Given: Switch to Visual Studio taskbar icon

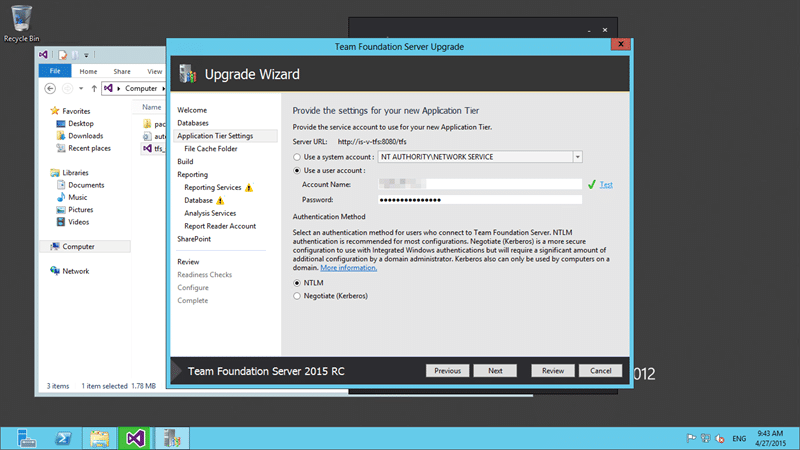Looking at the screenshot, I should 135,438.
